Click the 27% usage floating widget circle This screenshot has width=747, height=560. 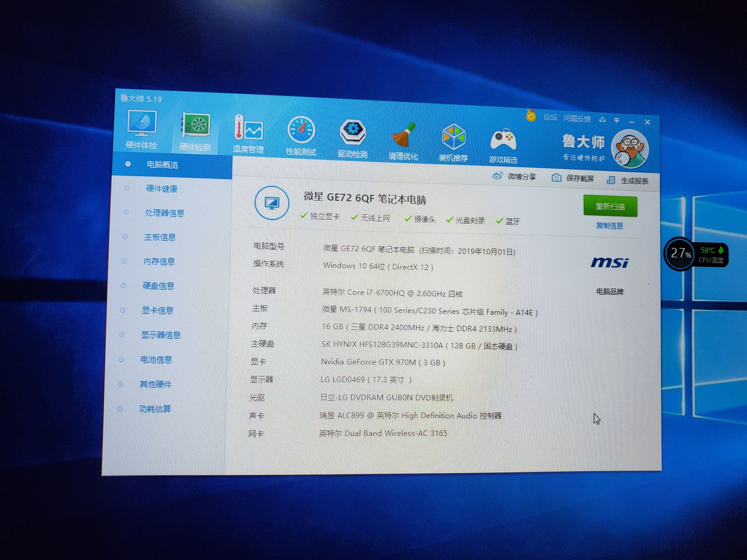pyautogui.click(x=679, y=254)
